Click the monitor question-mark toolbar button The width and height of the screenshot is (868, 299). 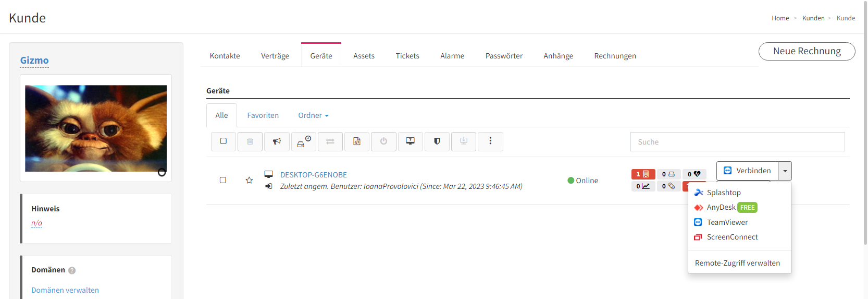click(x=411, y=141)
